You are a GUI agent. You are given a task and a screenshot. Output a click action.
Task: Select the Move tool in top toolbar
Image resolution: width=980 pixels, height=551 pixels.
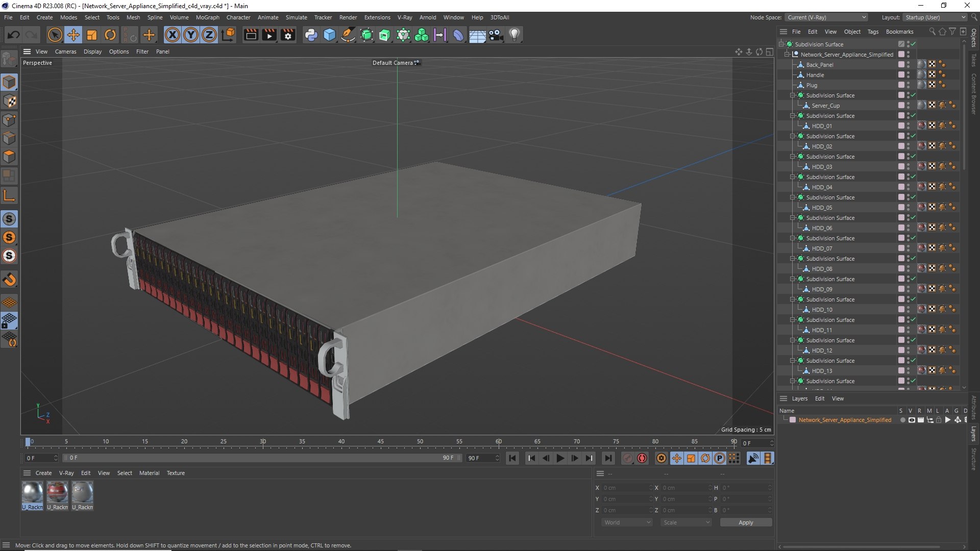coord(73,35)
